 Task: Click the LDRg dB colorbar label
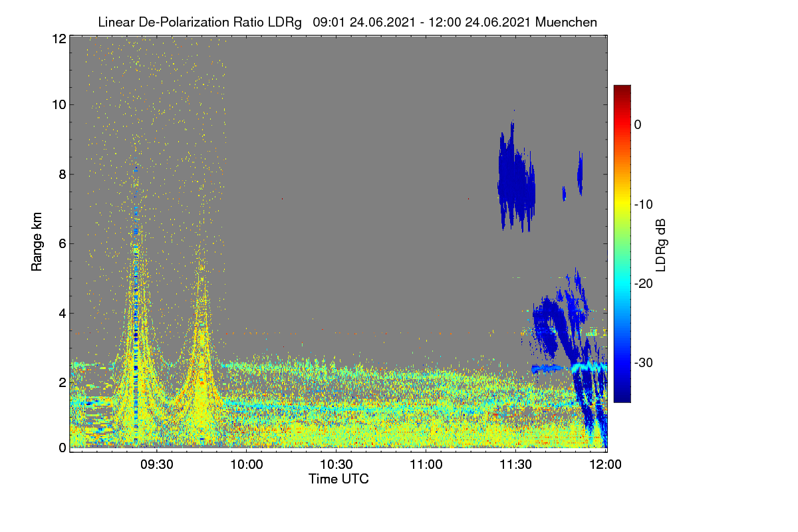pyautogui.click(x=660, y=243)
